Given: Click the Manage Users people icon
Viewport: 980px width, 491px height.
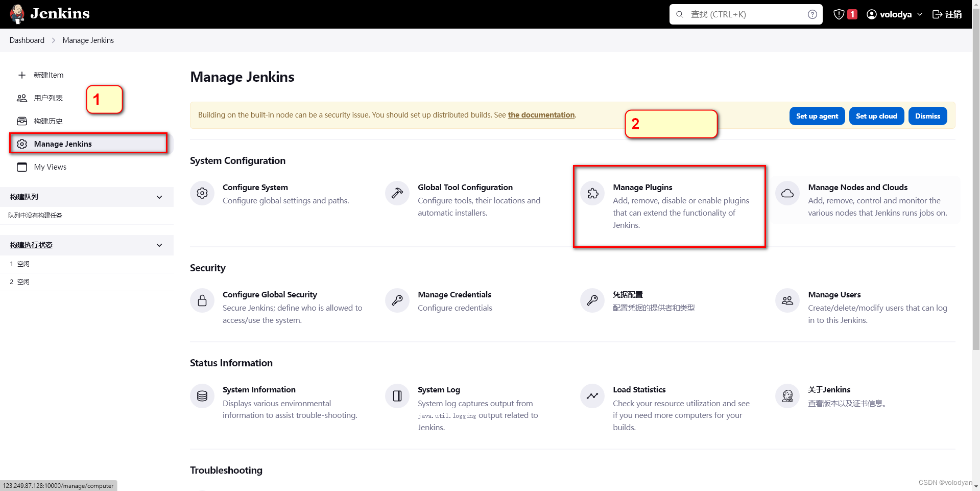Looking at the screenshot, I should [x=787, y=300].
